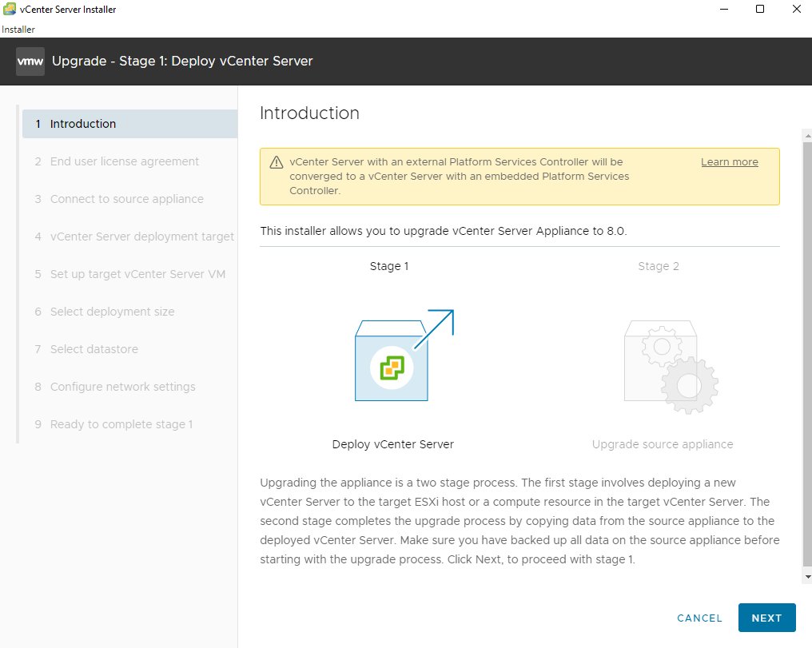Image resolution: width=812 pixels, height=648 pixels.
Task: Click the Stage 2 label
Action: (x=659, y=266)
